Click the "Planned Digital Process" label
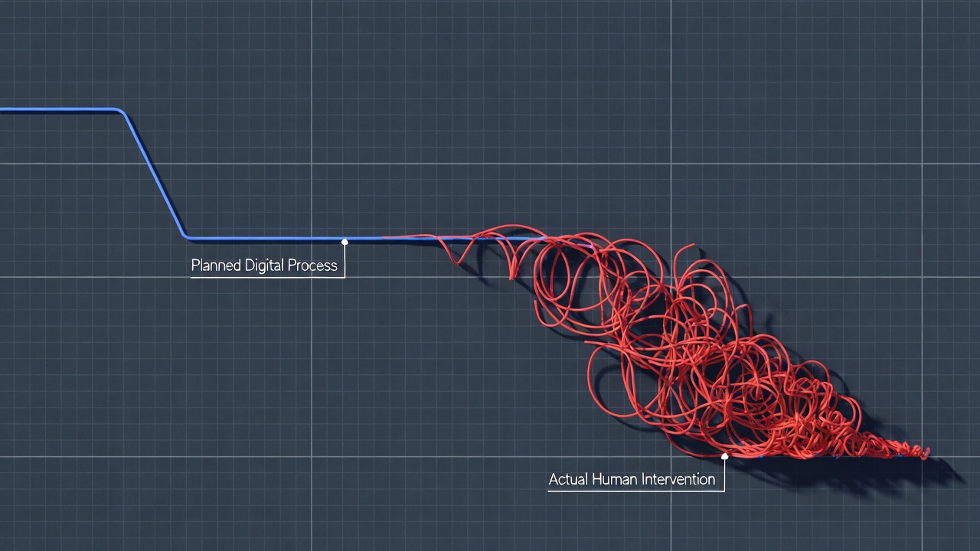This screenshot has width=980, height=551. pos(264,266)
